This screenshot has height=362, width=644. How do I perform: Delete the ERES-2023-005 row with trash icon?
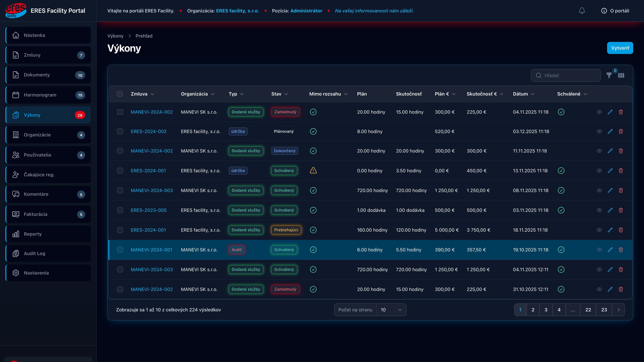tap(621, 210)
